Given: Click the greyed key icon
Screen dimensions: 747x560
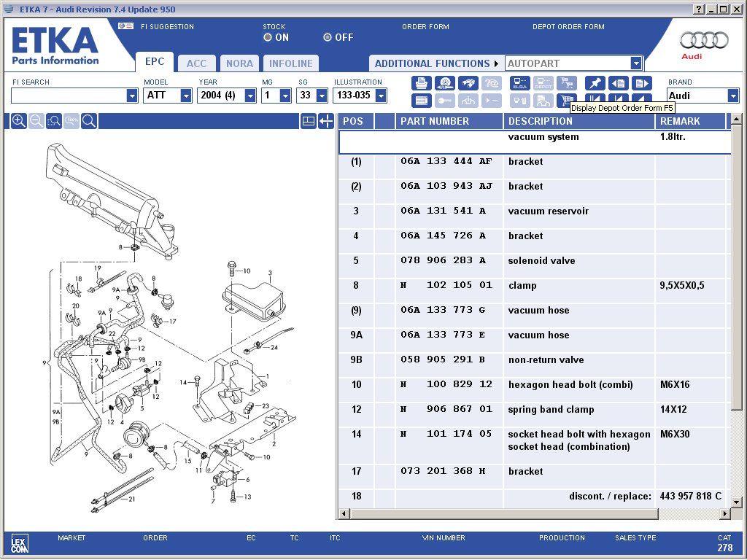Looking at the screenshot, I should (x=445, y=101).
